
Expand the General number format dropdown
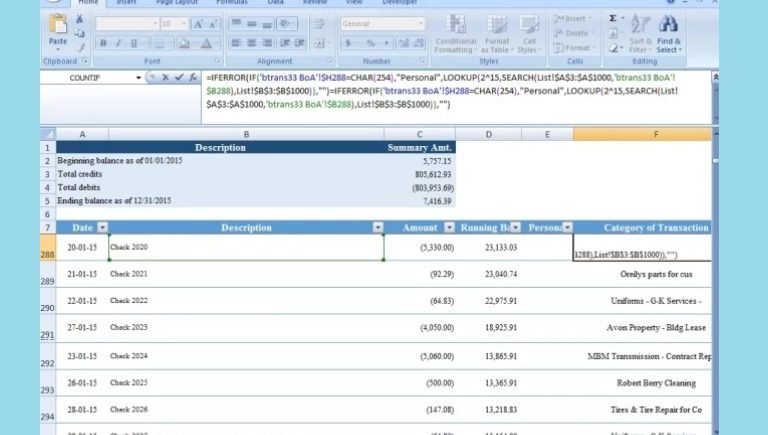[x=420, y=23]
